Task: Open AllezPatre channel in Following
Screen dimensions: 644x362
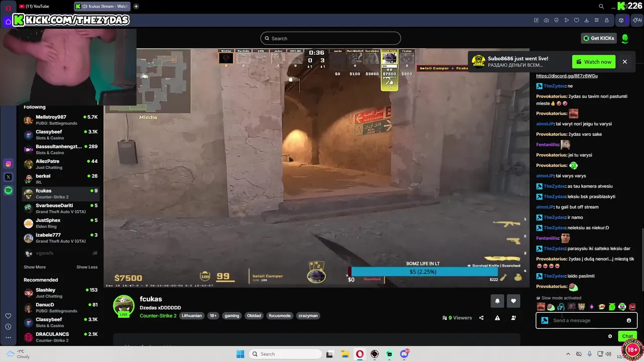Action: (x=60, y=164)
